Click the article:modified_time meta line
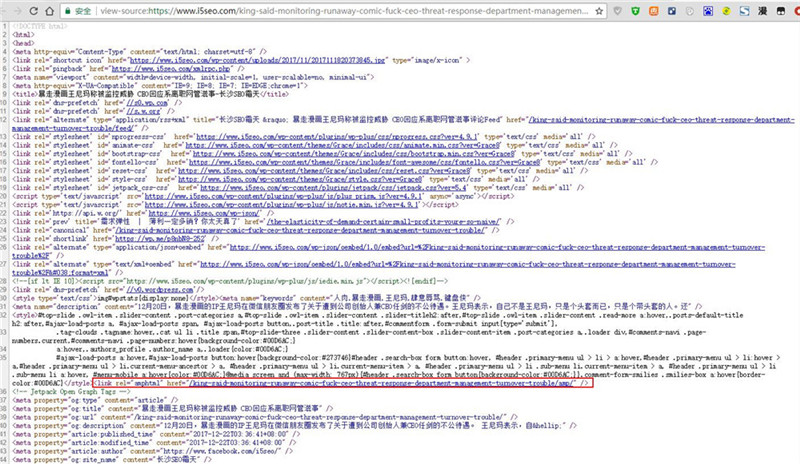The width and height of the screenshot is (800, 464). click(x=152, y=443)
